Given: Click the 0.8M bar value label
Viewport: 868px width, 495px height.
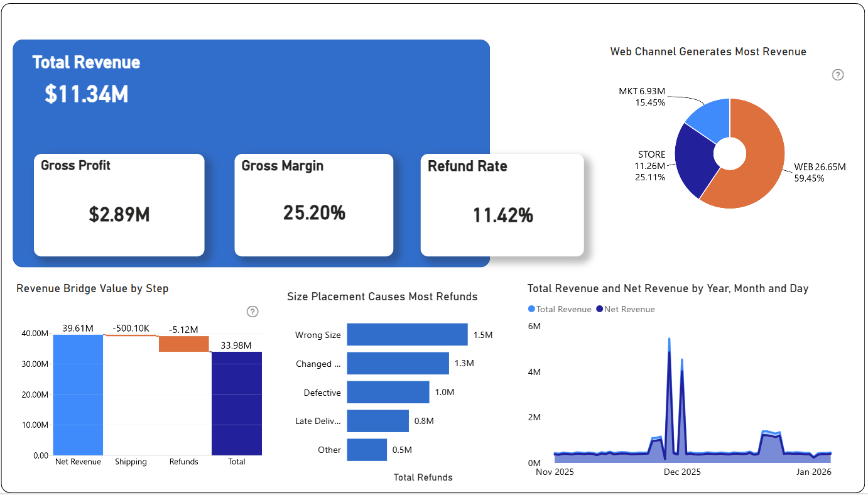Looking at the screenshot, I should [424, 421].
